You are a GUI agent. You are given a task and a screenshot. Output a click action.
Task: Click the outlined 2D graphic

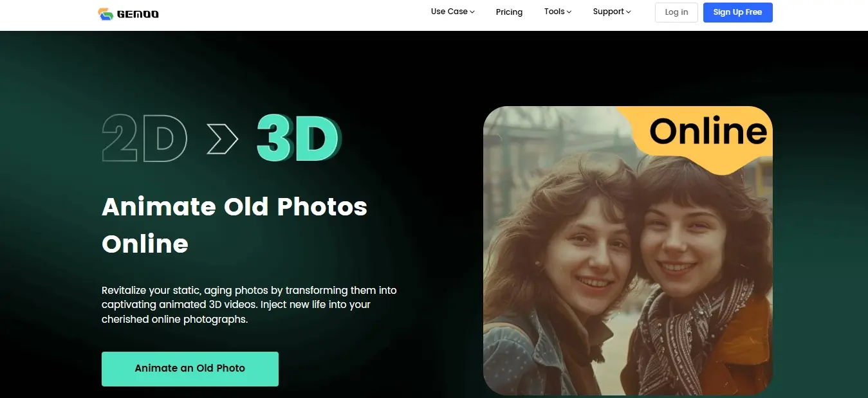pos(145,138)
